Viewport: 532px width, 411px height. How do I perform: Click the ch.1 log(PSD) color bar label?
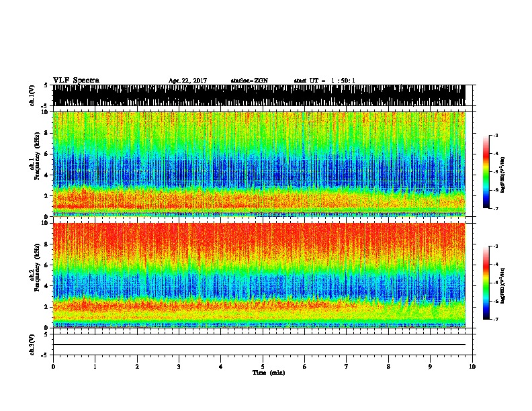pyautogui.click(x=502, y=175)
